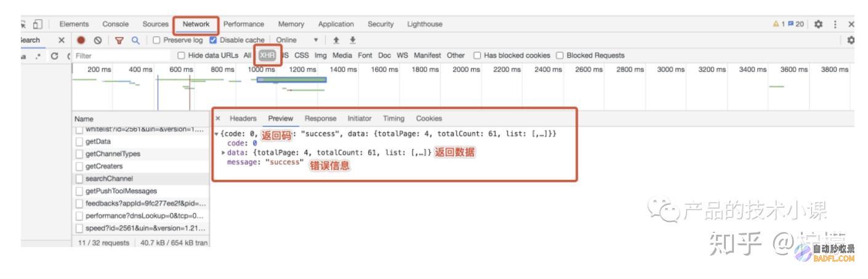Image resolution: width=868 pixels, height=279 pixels.
Task: Open the Security panel
Action: (380, 23)
